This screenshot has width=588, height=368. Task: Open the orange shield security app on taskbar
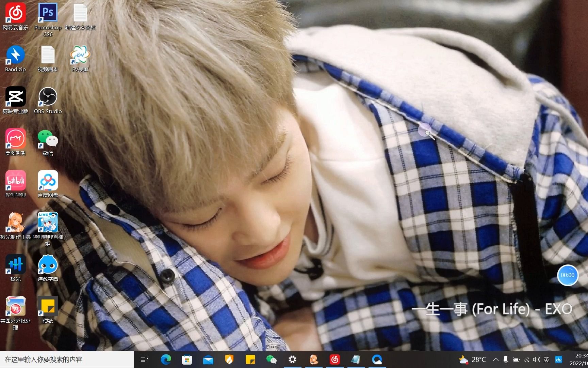coord(229,359)
